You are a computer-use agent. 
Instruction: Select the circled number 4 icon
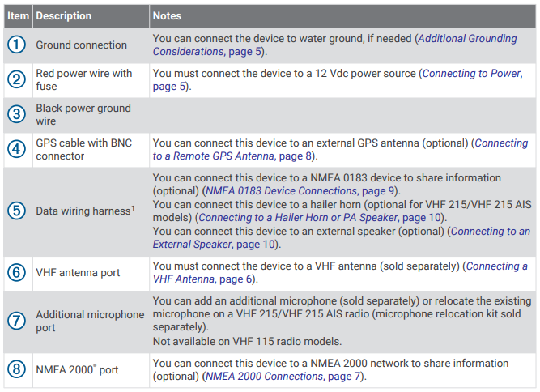pos(18,150)
